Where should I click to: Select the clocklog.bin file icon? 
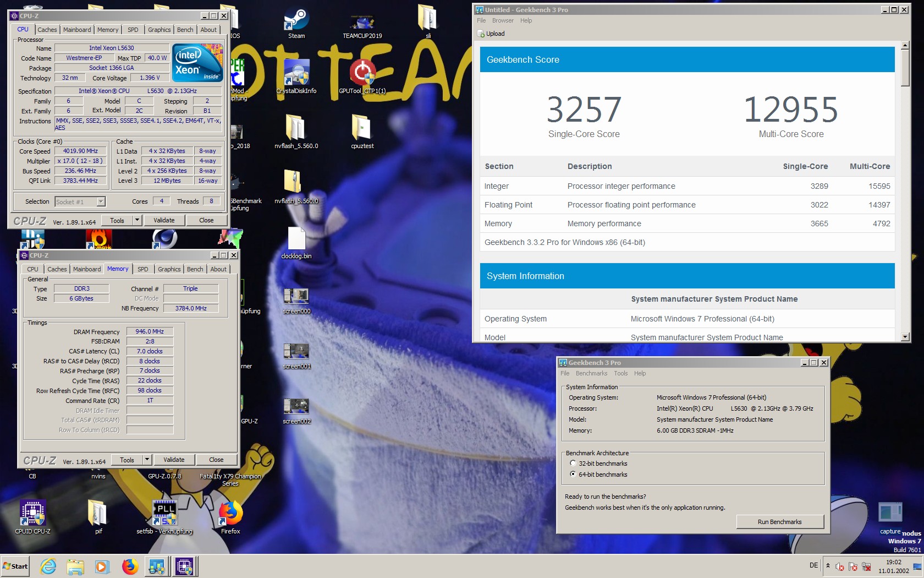296,242
